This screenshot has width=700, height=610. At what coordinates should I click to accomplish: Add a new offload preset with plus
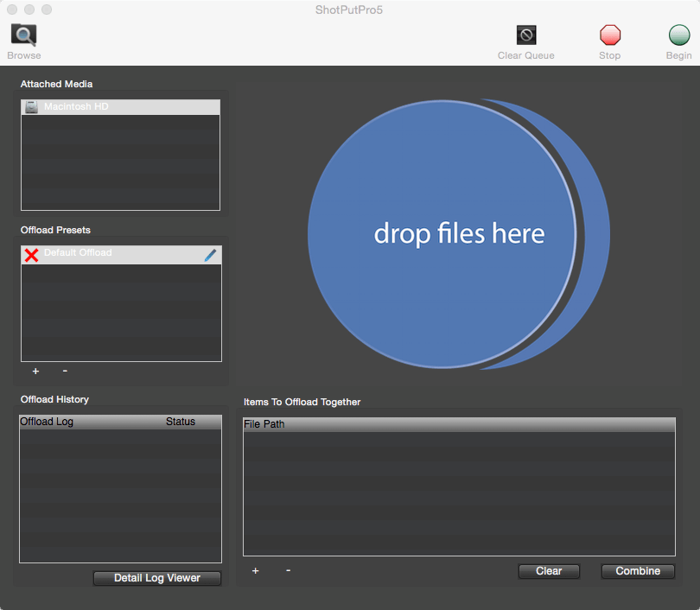tap(35, 371)
